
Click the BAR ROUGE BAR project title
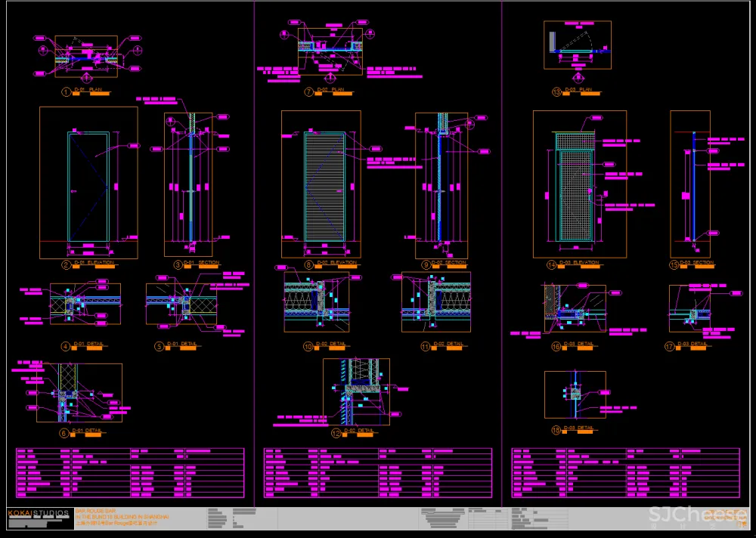[x=96, y=511]
